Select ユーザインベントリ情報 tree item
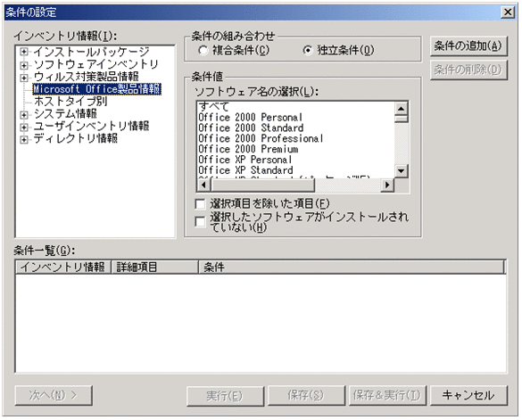522x420 pixels. click(91, 126)
